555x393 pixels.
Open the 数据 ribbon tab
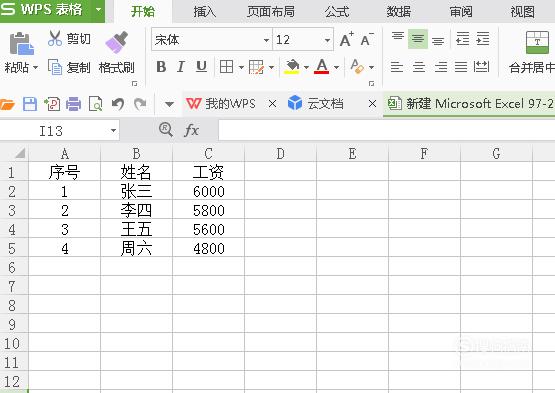(x=399, y=12)
